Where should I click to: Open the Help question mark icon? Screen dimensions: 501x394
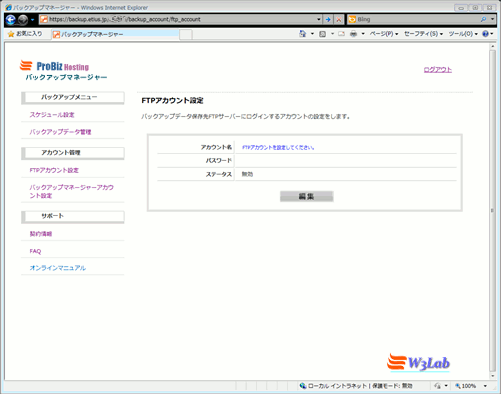coord(485,34)
